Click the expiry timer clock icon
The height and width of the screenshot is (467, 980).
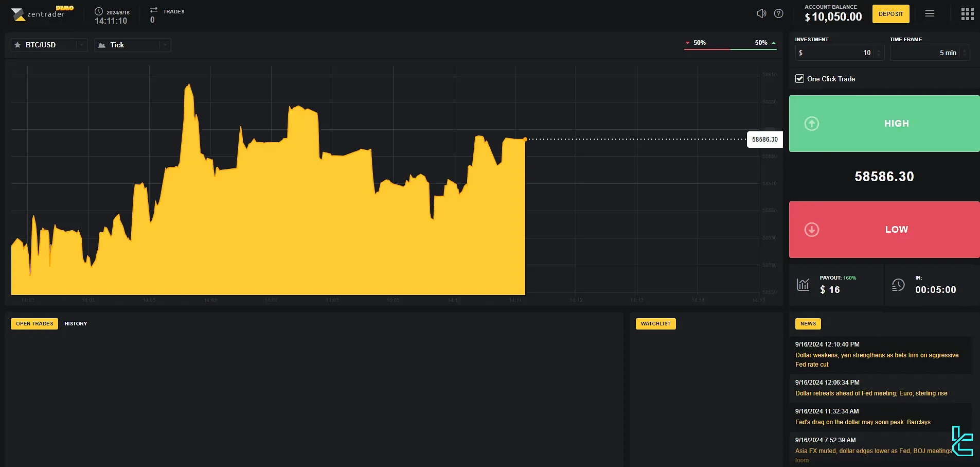[x=898, y=285]
